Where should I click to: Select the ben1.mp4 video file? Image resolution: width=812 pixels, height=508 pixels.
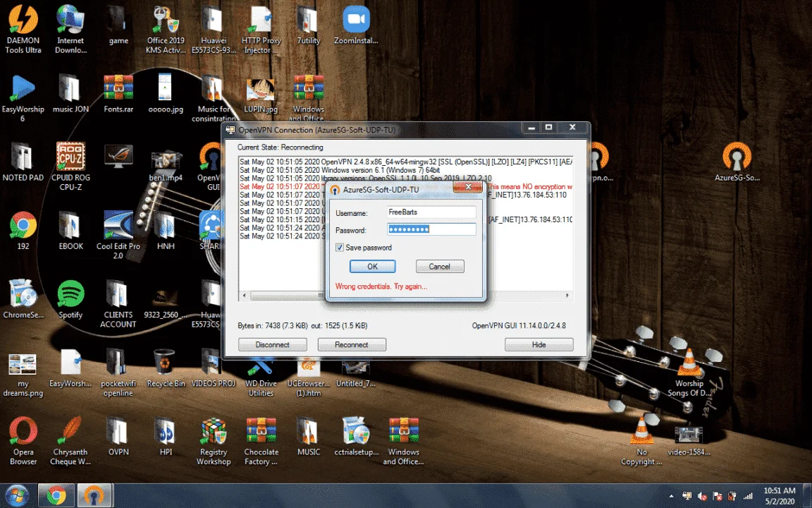166,165
